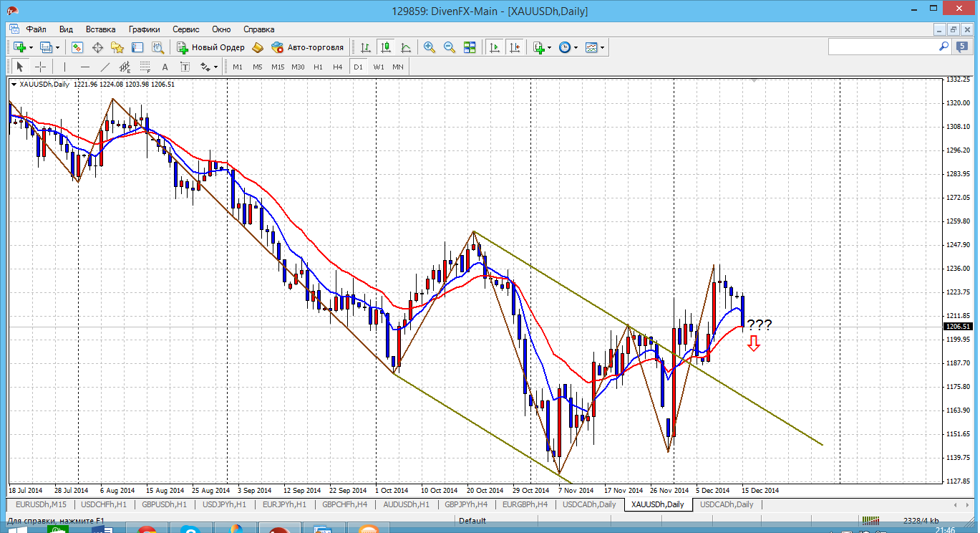This screenshot has width=980, height=533.
Task: Switch to M30 timeframe
Action: coord(298,67)
